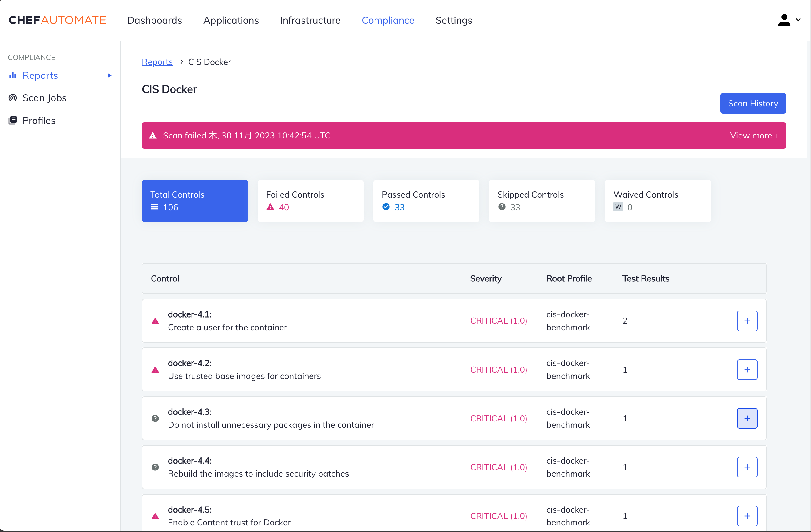Click the COMPLIANCE sidebar heading
The width and height of the screenshot is (811, 532).
(31, 58)
